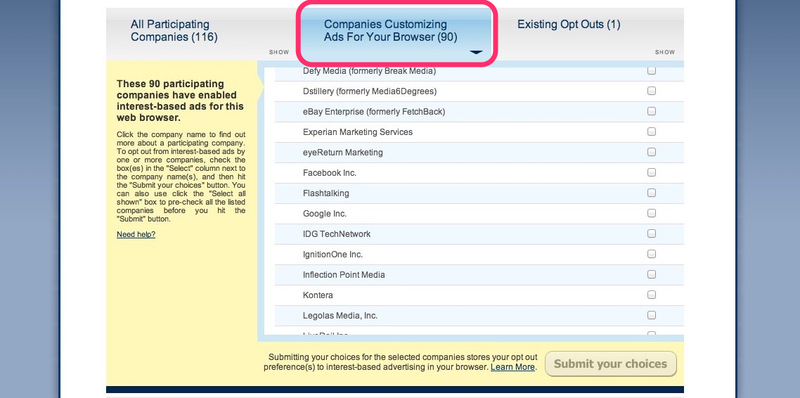
Task: Check the IDG TechNetwork box
Action: (x=652, y=234)
